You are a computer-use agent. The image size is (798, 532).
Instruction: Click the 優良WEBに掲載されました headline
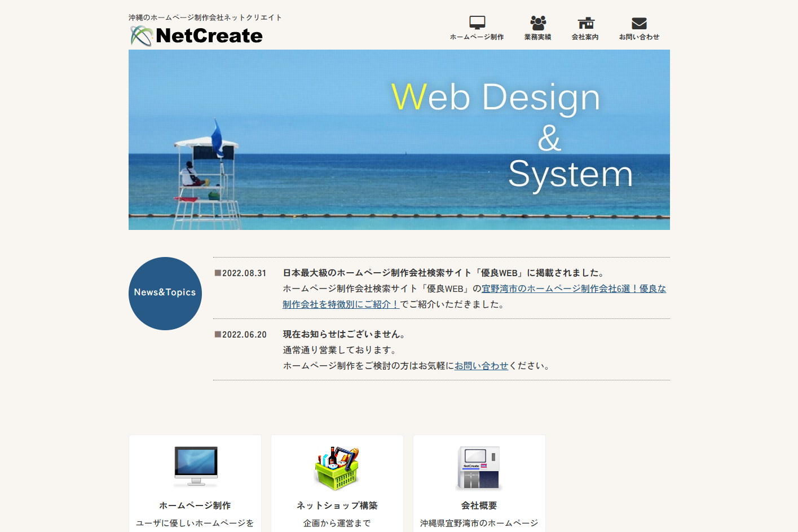[x=445, y=273]
